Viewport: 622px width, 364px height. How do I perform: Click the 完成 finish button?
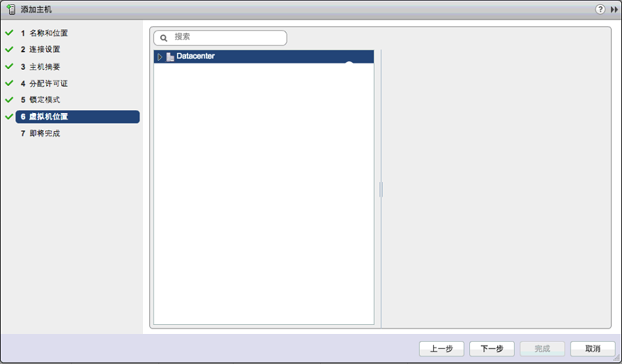click(x=543, y=349)
